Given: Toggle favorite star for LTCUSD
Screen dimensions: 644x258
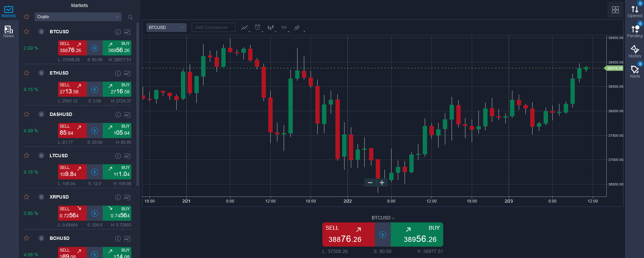Looking at the screenshot, I should click(x=27, y=156).
